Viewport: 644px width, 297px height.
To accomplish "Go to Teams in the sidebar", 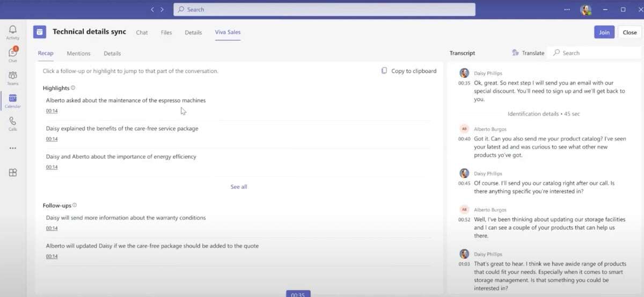I will [x=12, y=76].
